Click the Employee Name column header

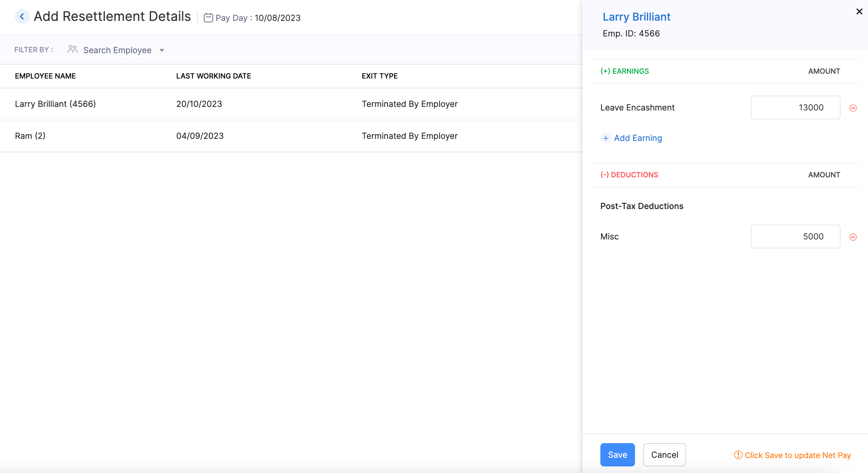[45, 76]
